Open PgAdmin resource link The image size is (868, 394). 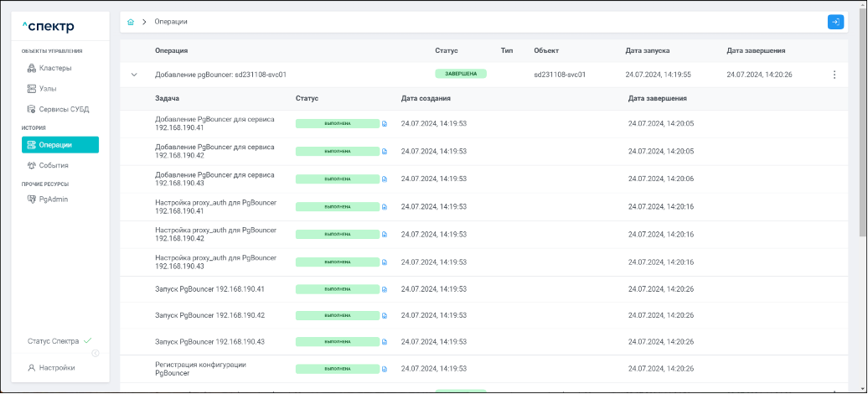click(x=53, y=200)
